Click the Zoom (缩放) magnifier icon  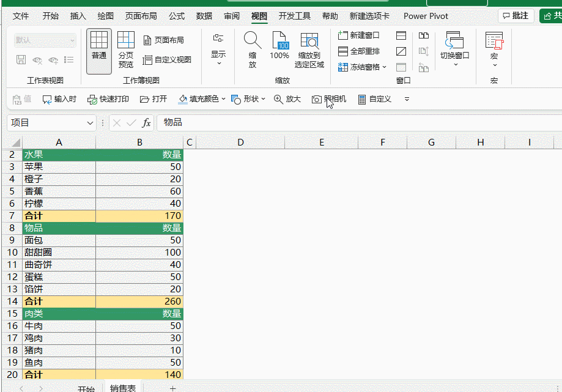click(x=253, y=50)
